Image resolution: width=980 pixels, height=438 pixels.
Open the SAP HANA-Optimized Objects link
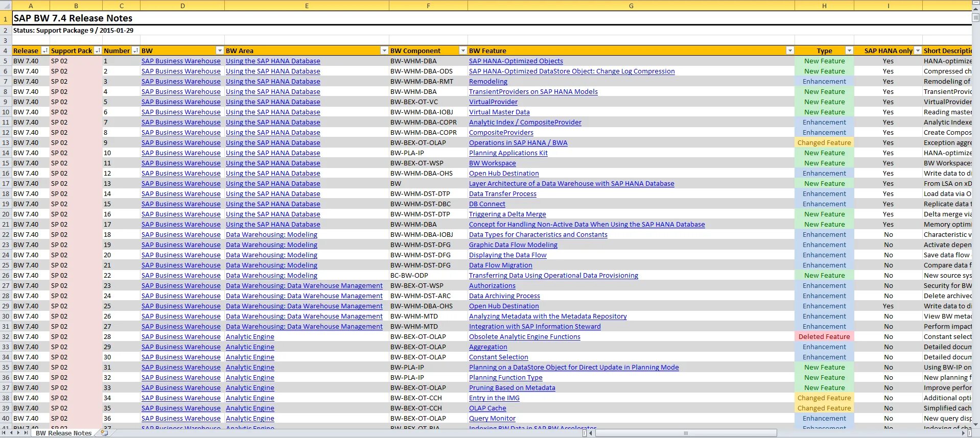(516, 61)
